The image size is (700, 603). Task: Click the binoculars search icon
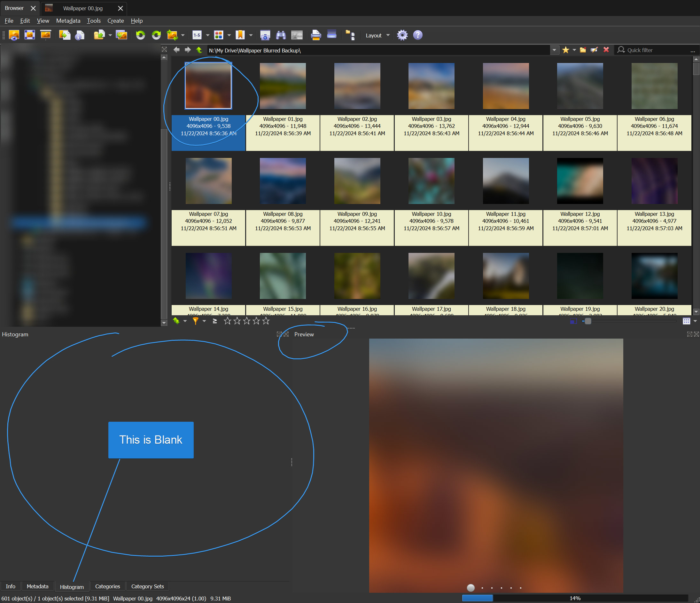(x=281, y=35)
